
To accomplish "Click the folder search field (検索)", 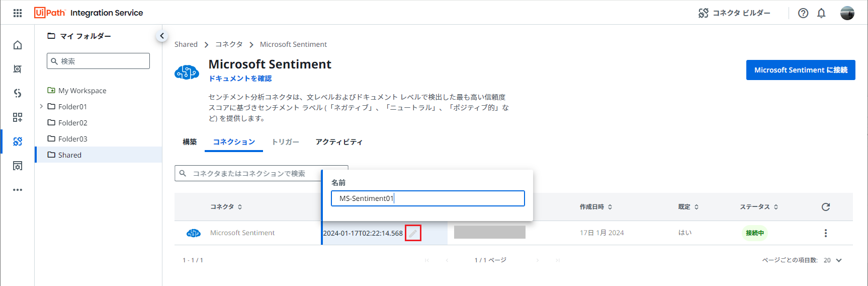I will [x=98, y=61].
